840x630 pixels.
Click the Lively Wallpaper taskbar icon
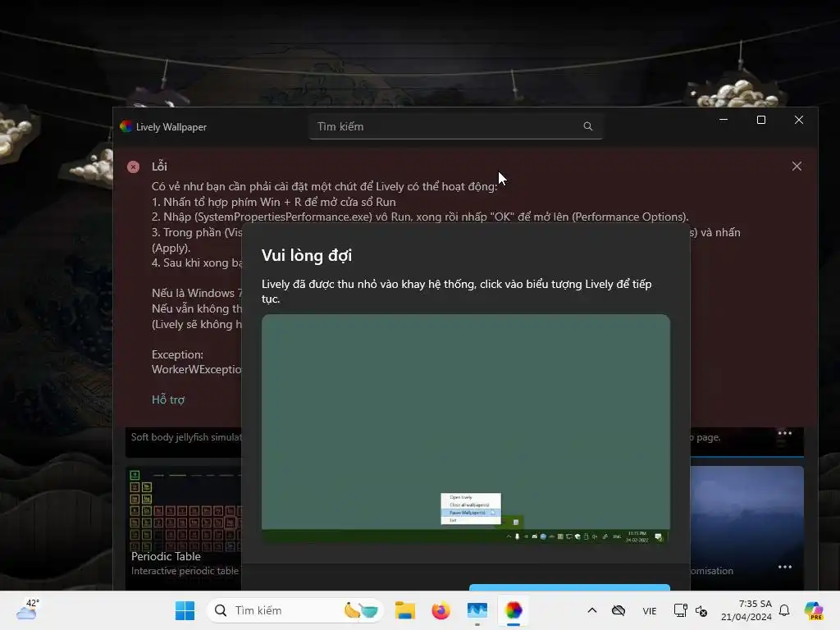point(514,610)
